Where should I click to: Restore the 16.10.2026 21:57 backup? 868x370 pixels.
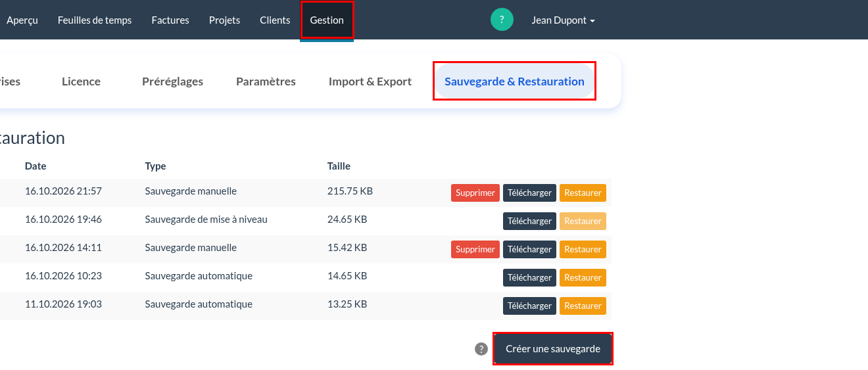[583, 193]
